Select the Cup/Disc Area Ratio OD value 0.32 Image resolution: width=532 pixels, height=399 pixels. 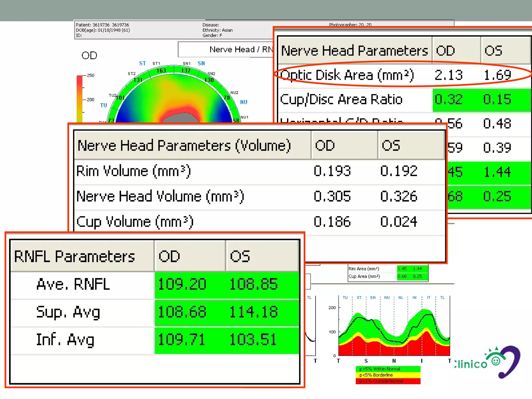tap(448, 99)
